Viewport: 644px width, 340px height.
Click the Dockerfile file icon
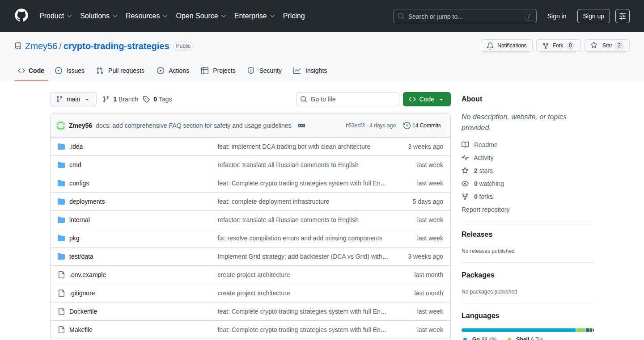61,311
